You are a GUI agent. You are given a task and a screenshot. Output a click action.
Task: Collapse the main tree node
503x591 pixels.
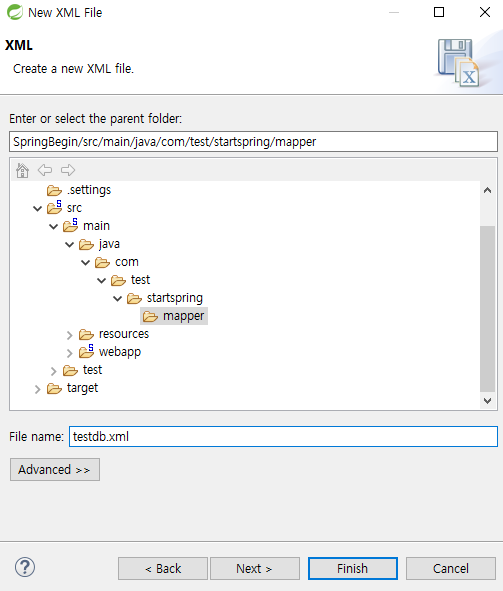(54, 226)
